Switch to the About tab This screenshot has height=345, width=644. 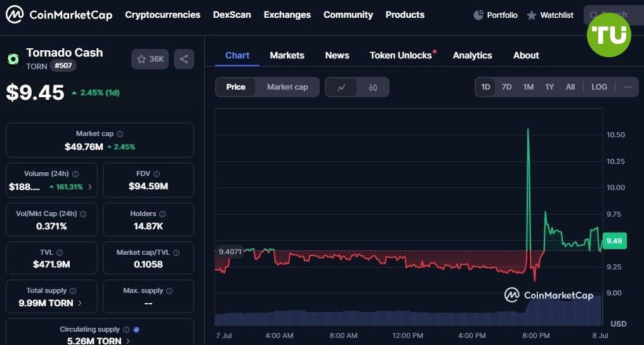click(x=526, y=55)
